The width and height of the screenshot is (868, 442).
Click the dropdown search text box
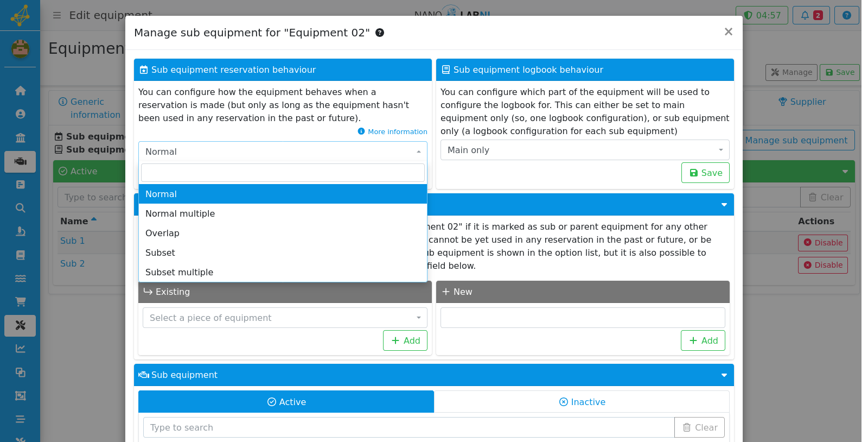[283, 173]
